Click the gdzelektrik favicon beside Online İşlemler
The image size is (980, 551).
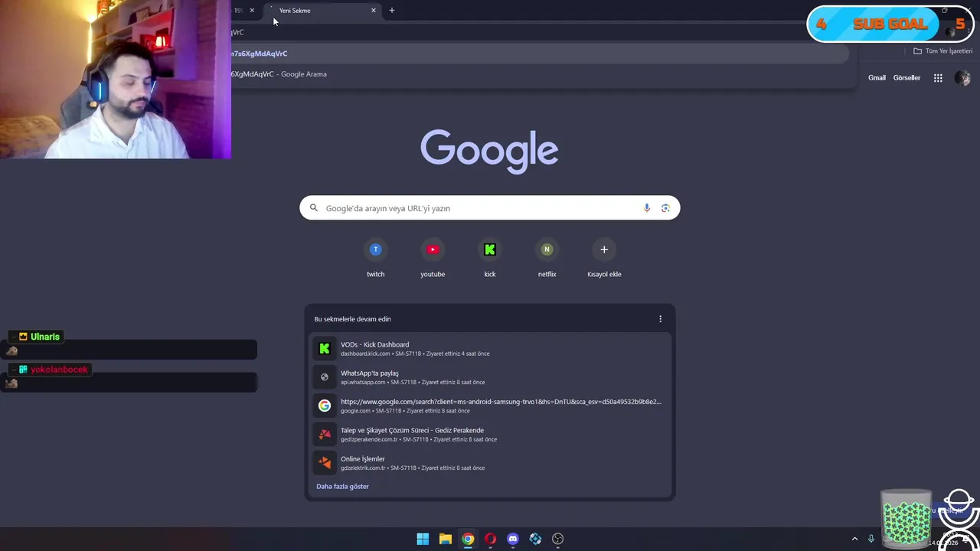tap(325, 463)
